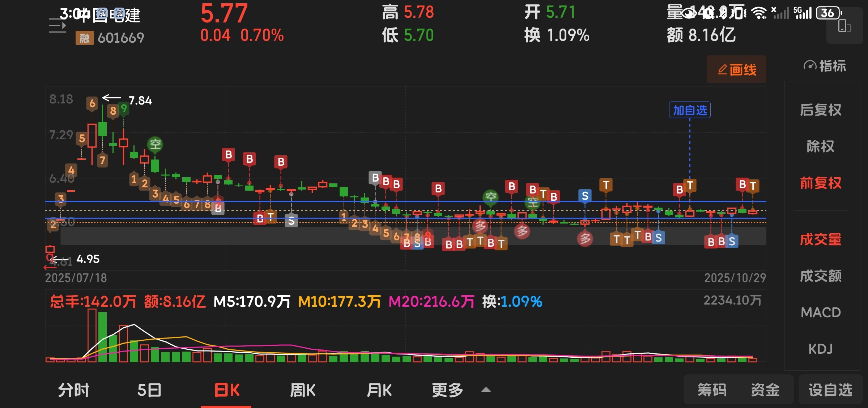Viewport: 868px width, 408px height.
Task: Tap the 7.84 high price label
Action: click(140, 101)
